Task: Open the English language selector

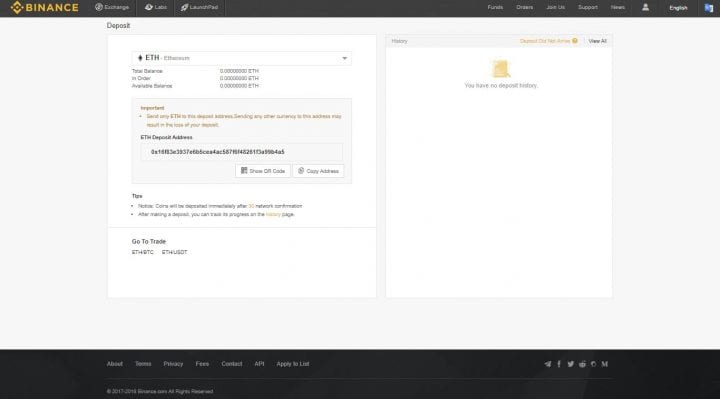Action: (x=678, y=8)
